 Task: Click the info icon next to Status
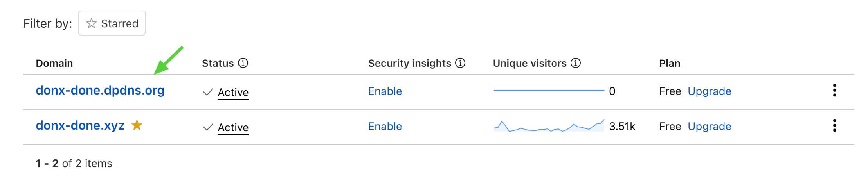coord(243,63)
